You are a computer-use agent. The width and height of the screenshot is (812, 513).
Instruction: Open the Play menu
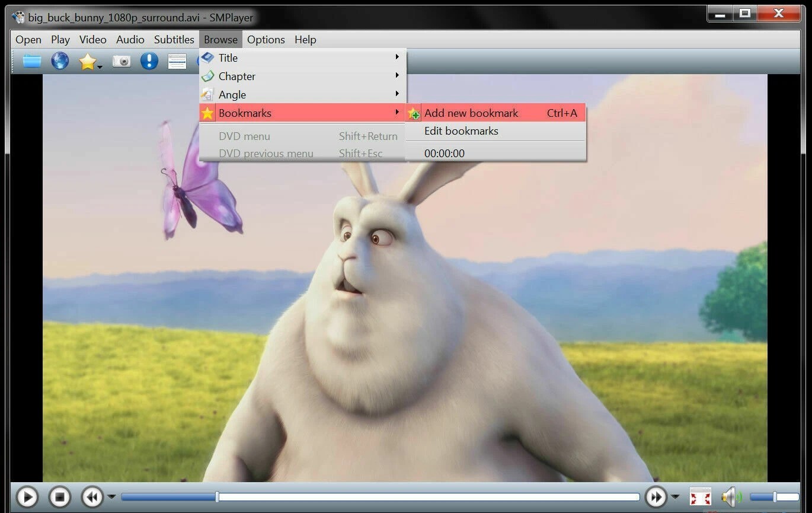[x=60, y=40]
